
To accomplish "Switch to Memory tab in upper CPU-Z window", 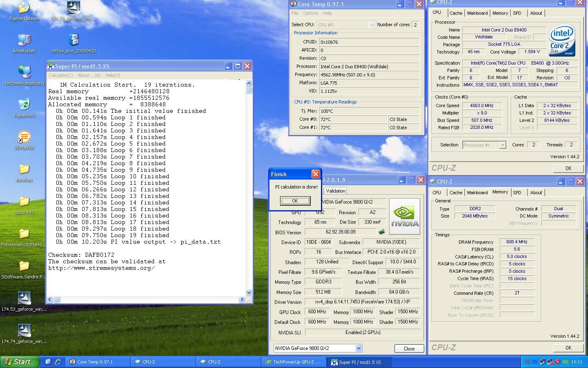I will [x=500, y=13].
